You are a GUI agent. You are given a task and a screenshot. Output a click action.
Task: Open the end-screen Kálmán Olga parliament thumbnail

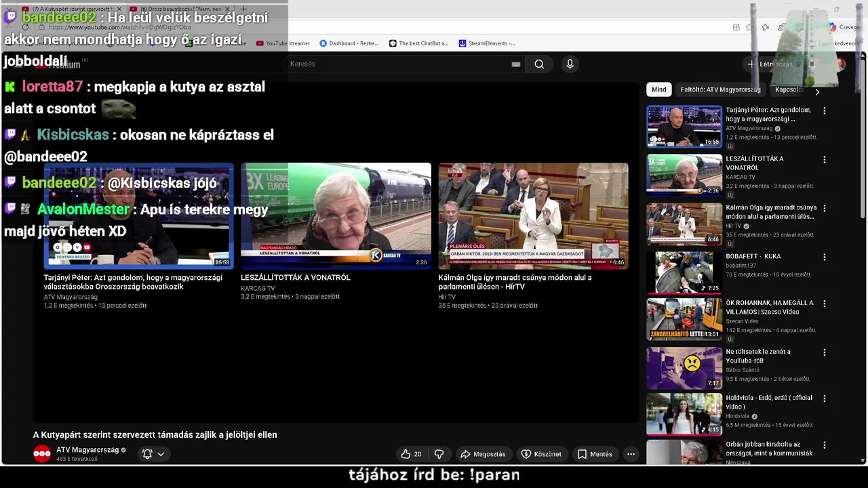534,216
